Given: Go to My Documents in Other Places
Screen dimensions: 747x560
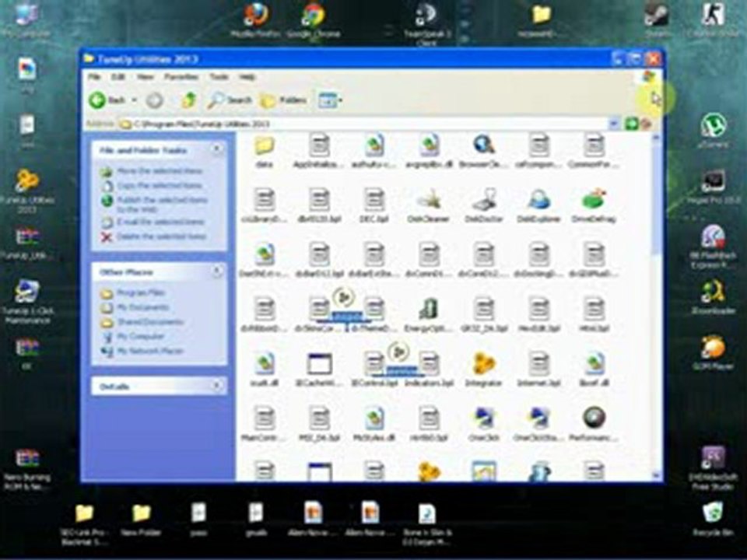Looking at the screenshot, I should 142,308.
